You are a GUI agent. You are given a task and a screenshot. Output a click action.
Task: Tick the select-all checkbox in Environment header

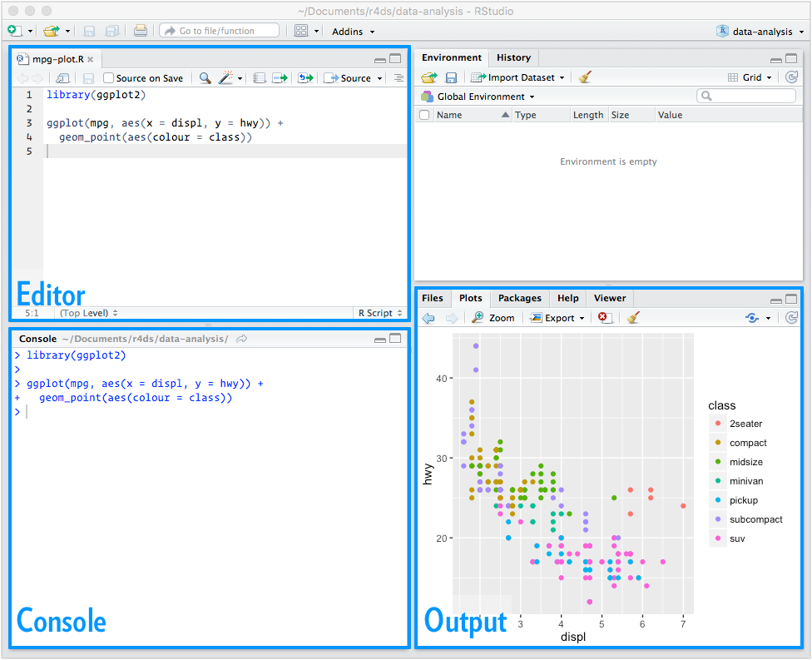tap(424, 115)
